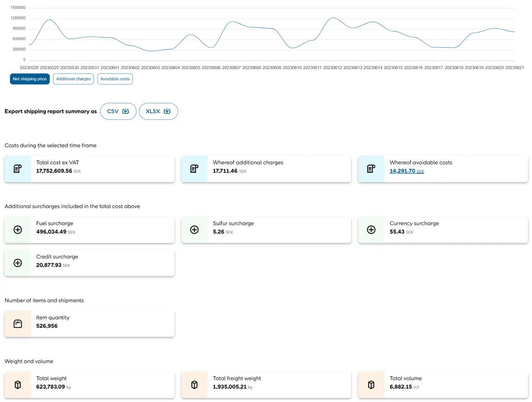Export shipping report as CSV
Image resolution: width=532 pixels, height=402 pixels.
pos(118,111)
